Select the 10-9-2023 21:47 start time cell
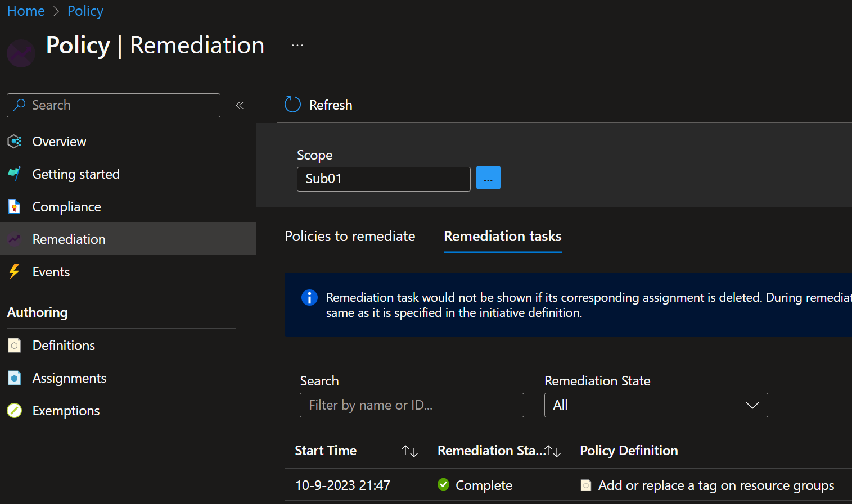Image resolution: width=852 pixels, height=504 pixels. pyautogui.click(x=342, y=485)
